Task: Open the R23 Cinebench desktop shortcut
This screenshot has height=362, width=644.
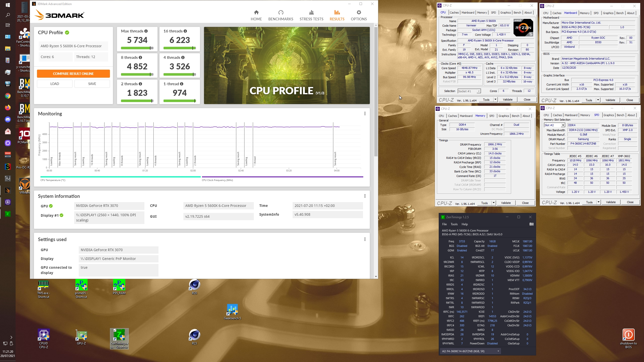Action: coord(194,337)
